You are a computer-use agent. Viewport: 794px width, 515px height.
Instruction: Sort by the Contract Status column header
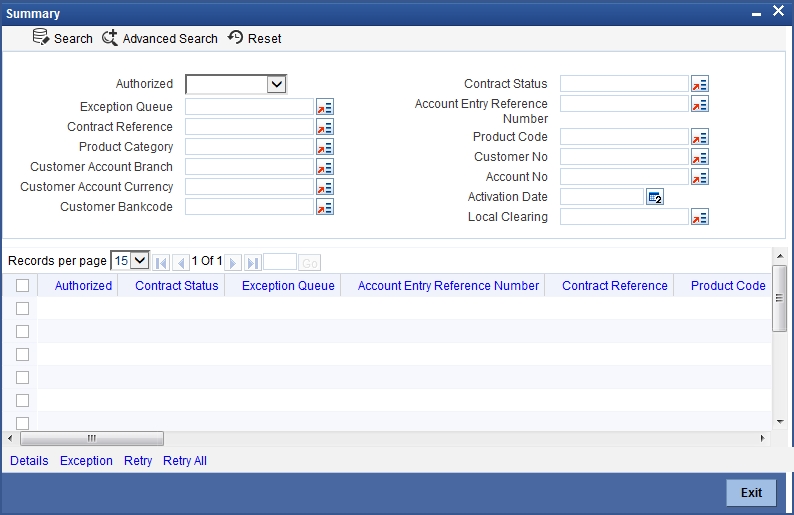pyautogui.click(x=177, y=286)
